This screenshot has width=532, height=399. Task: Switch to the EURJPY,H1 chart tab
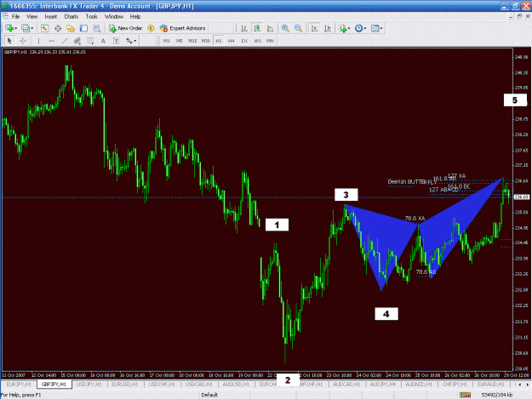tap(19, 385)
